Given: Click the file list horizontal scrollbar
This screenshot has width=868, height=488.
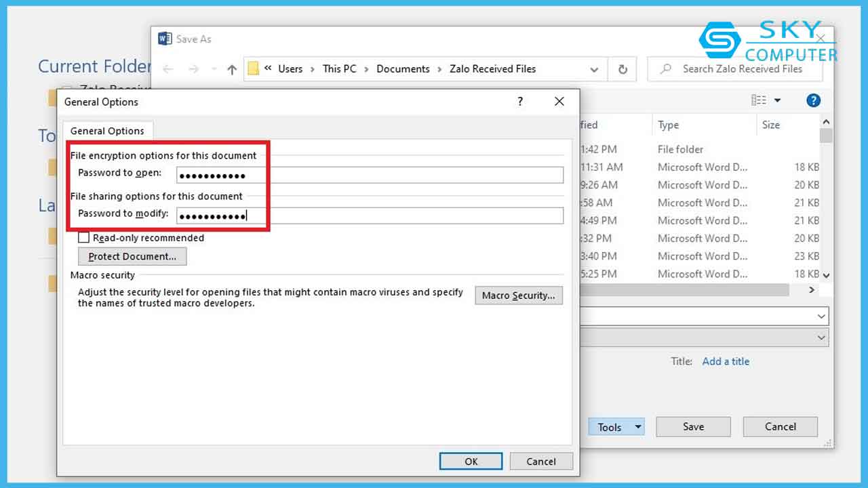Looking at the screenshot, I should coord(685,289).
